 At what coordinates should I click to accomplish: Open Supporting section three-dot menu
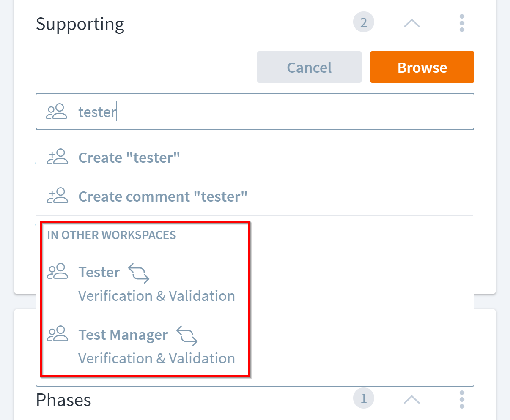click(462, 23)
